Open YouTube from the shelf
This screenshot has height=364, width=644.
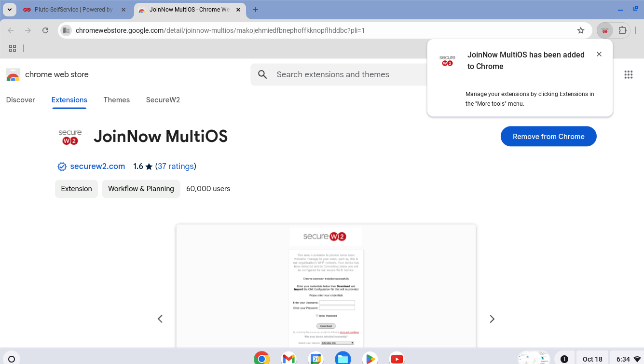[x=397, y=359]
